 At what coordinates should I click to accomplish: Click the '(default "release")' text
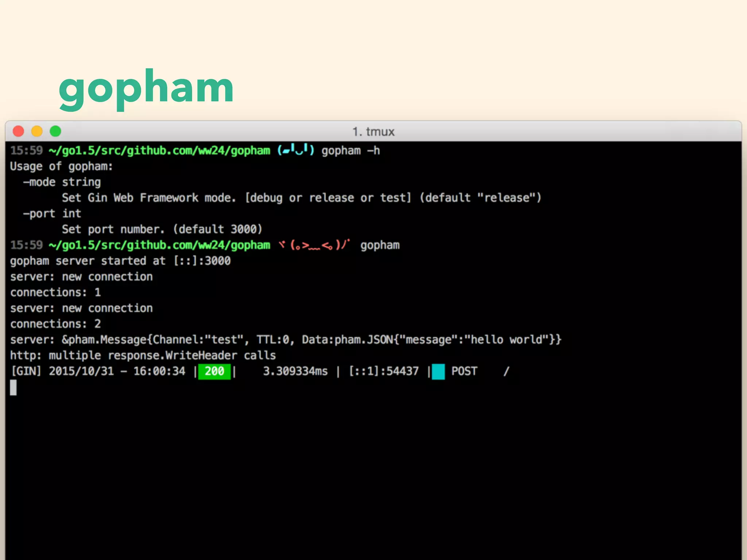coord(480,198)
